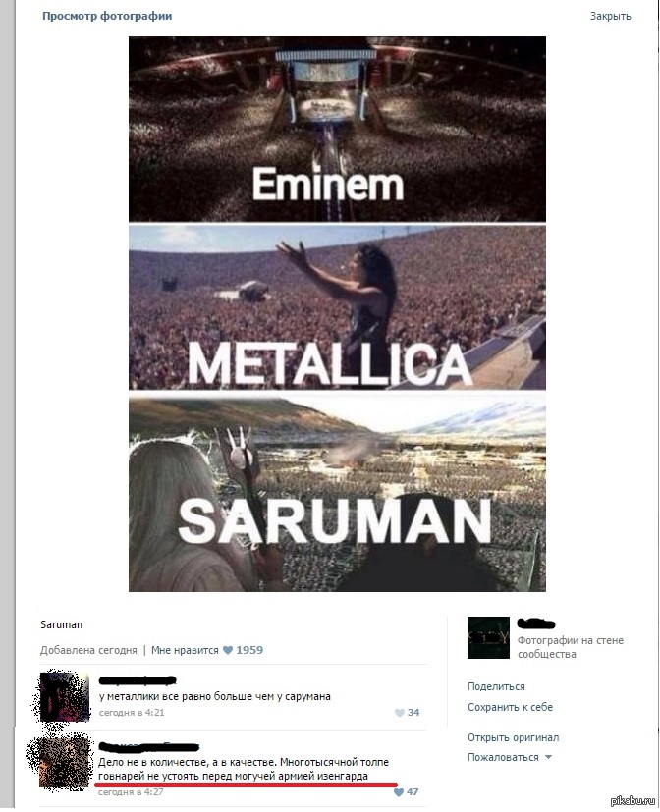
Task: Click the сегодня в 4:27 timestamp
Action: [x=131, y=792]
